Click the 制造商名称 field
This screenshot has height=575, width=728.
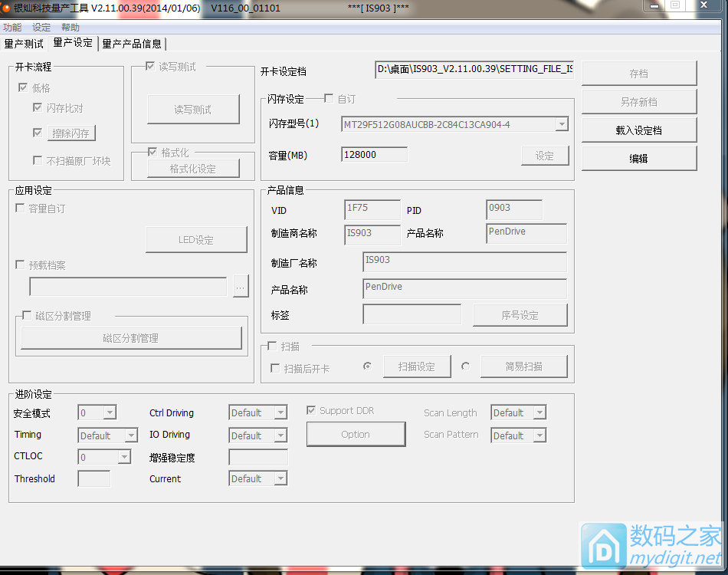(372, 235)
